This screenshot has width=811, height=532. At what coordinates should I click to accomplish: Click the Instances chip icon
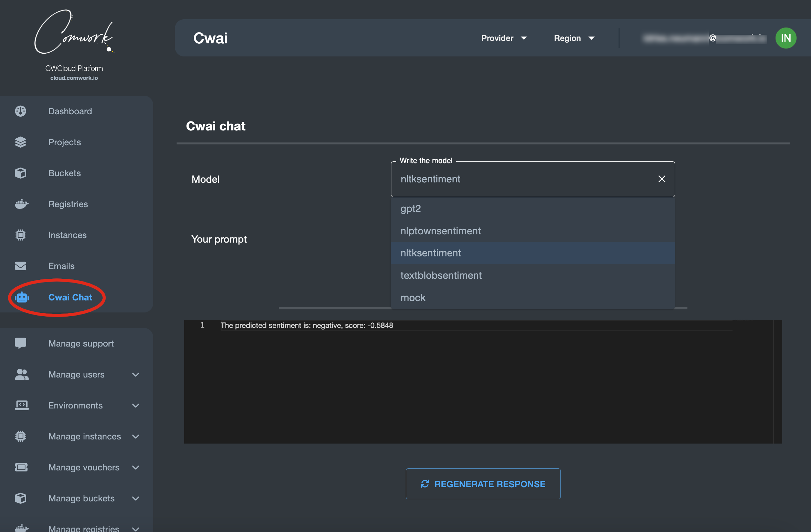click(21, 235)
